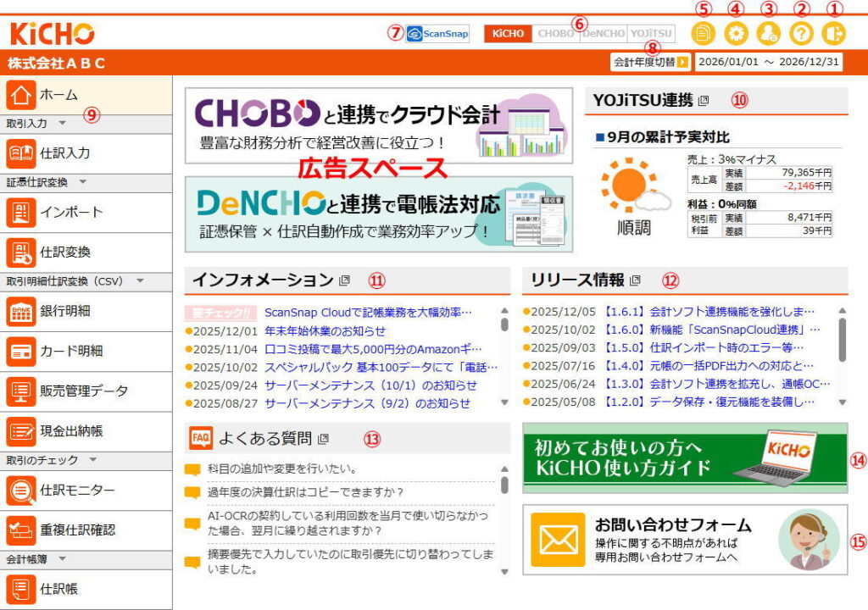This screenshot has height=610, width=868.
Task: Collapse the 取引明細仕訳変換（CSV） section
Action: pos(139,280)
